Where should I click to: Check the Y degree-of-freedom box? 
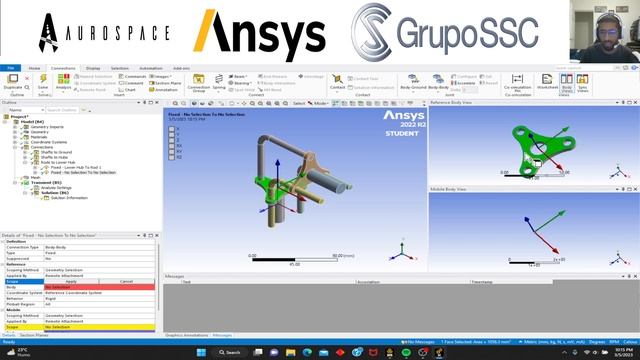tap(171, 134)
